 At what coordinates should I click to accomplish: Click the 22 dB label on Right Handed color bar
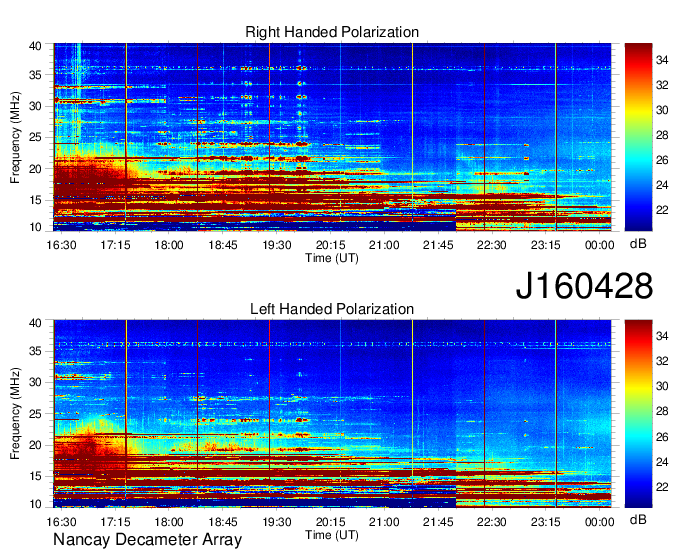tap(662, 210)
